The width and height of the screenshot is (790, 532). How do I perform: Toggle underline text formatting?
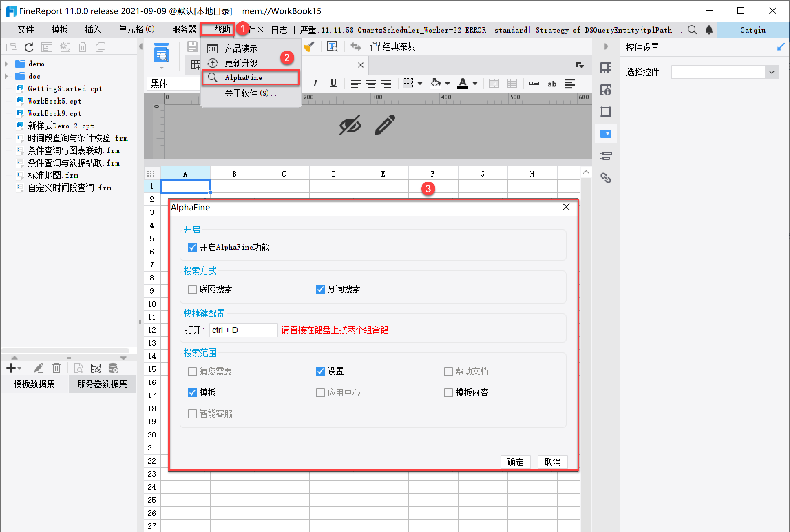[333, 83]
